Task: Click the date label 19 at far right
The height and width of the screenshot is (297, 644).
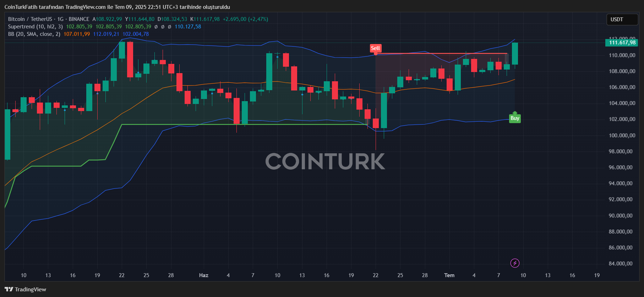Action: pyautogui.click(x=597, y=275)
